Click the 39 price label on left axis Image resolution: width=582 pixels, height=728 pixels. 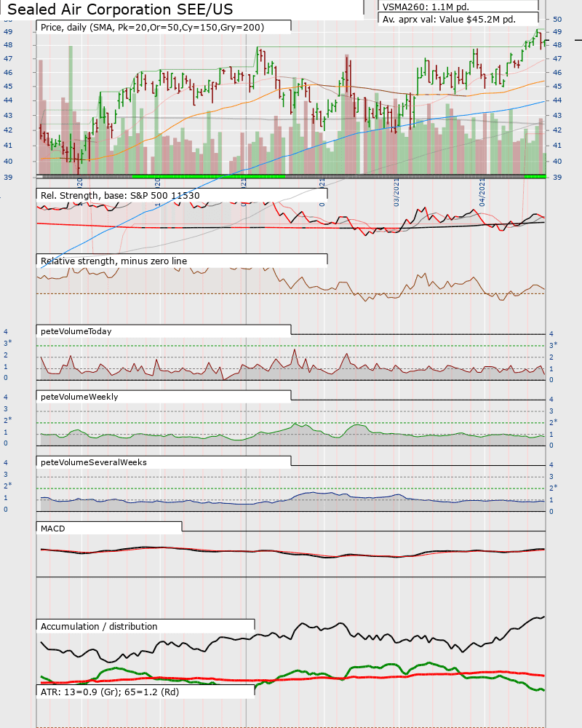click(x=8, y=177)
